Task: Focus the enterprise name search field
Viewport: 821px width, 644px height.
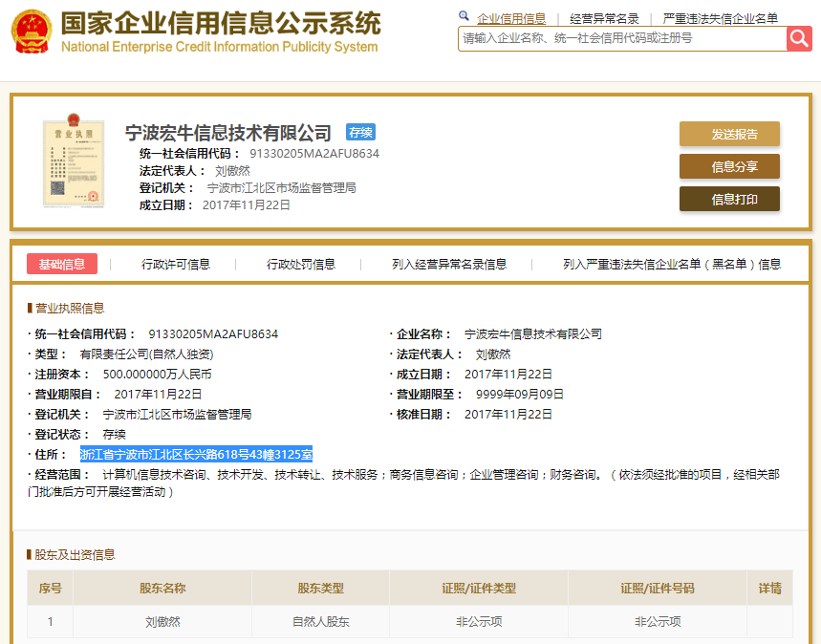Action: pos(621,38)
